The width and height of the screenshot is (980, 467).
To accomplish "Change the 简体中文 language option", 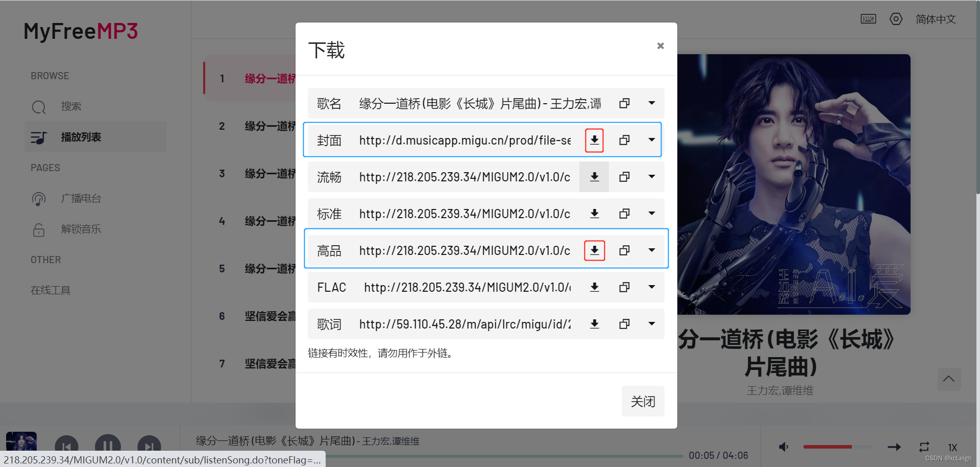I will [935, 19].
